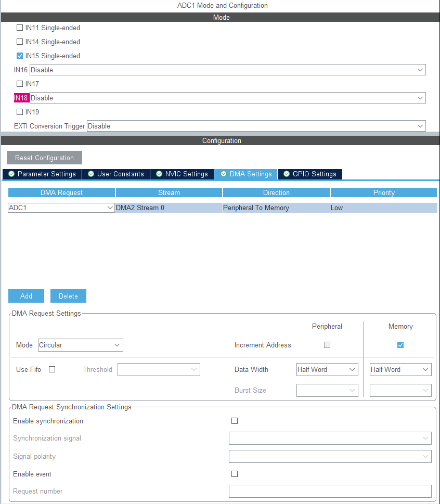The image size is (440, 504).
Task: Open Peripheral Data Width dropdown
Action: [x=327, y=369]
